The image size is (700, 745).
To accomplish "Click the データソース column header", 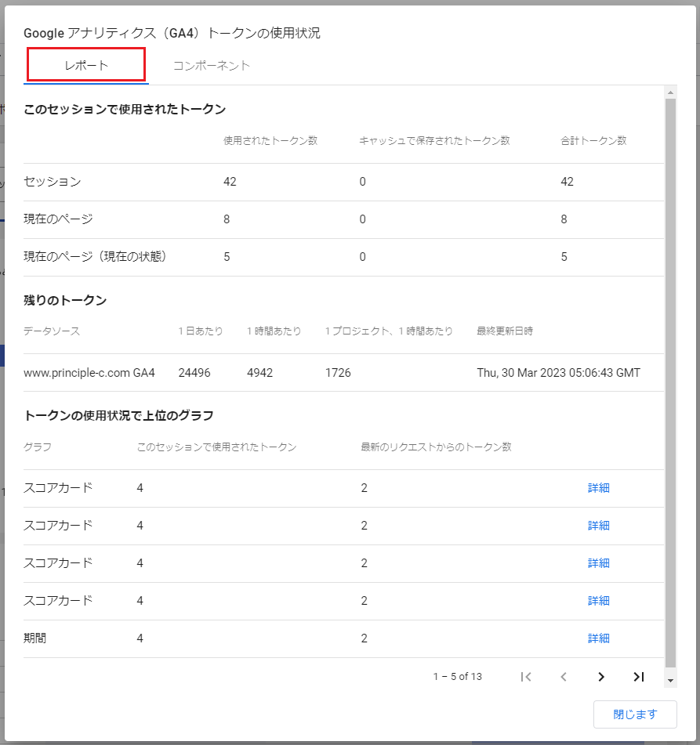I will [x=52, y=331].
